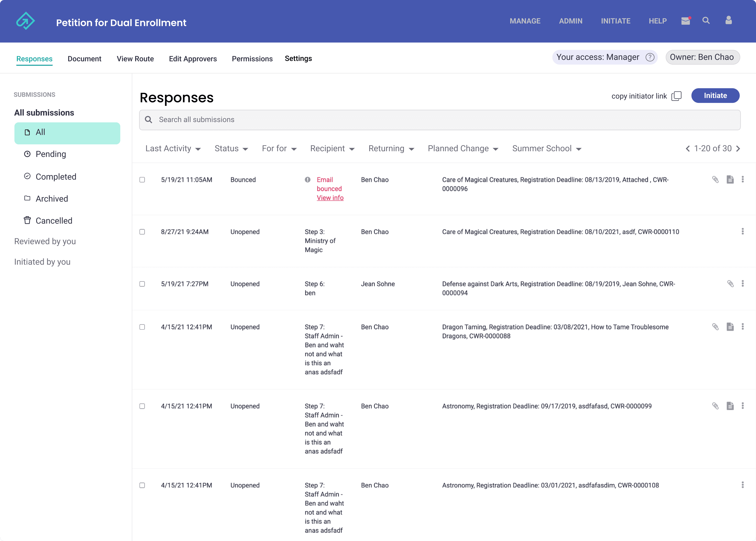
Task: Tick checkbox for Jean Sohne submission
Action: 142,284
